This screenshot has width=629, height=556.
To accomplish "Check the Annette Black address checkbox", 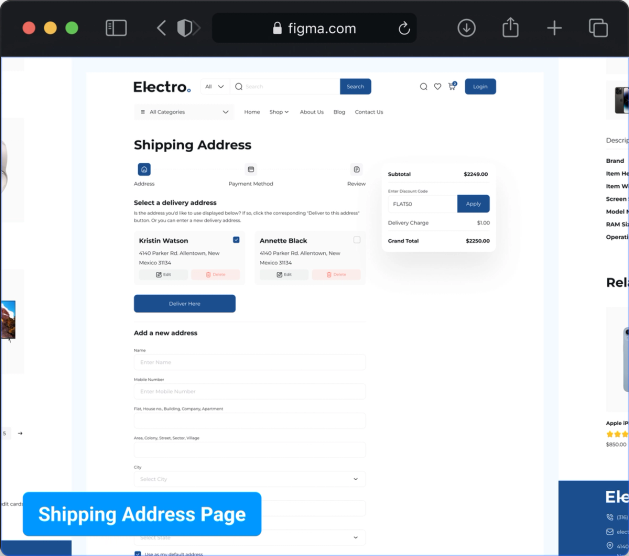I will [357, 240].
